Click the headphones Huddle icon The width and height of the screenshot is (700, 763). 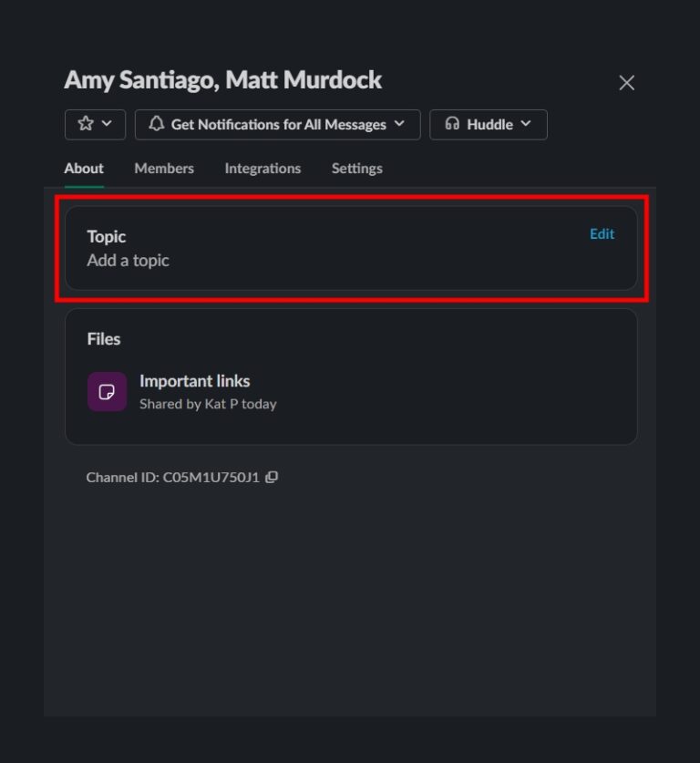[x=452, y=124]
